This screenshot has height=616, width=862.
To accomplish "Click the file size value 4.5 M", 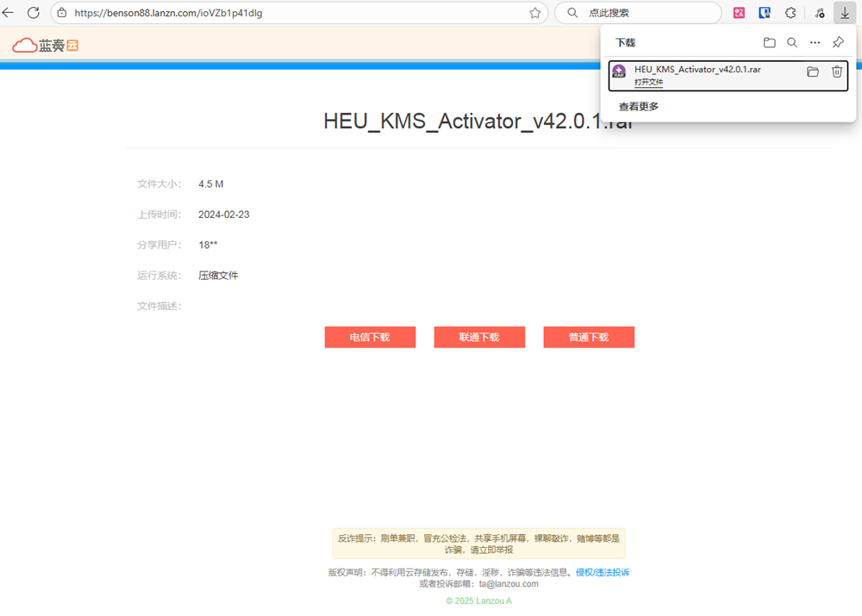I will pyautogui.click(x=211, y=184).
